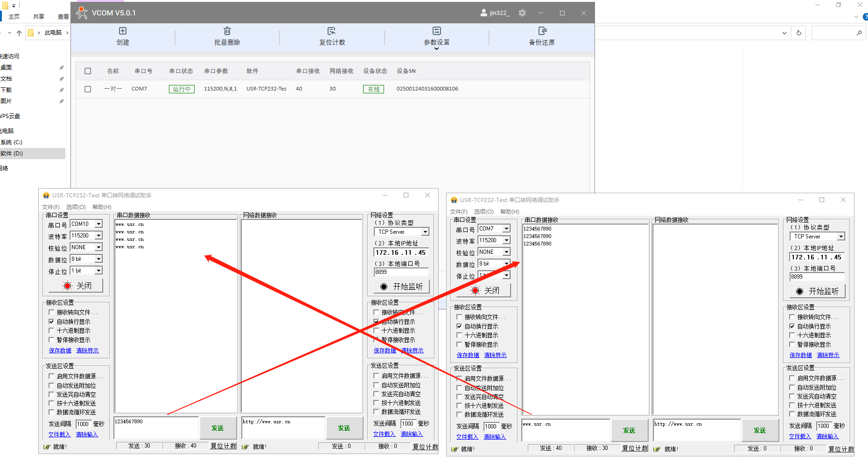Open the 协议类型 TCP Server dropdown in the COM10 window
This screenshot has width=868, height=462.
point(425,232)
